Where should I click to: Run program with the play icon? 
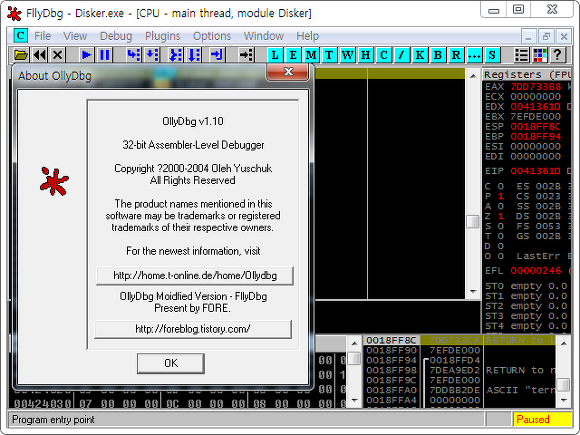click(x=87, y=55)
